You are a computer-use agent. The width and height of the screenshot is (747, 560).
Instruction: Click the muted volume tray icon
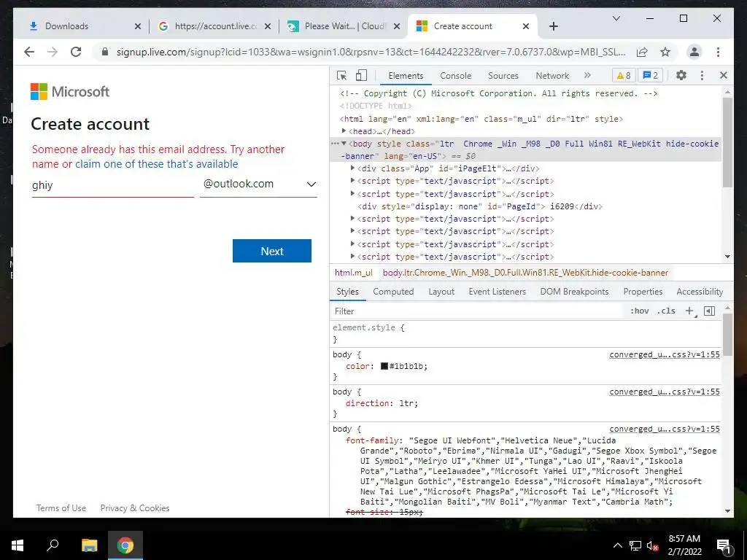tap(653, 545)
